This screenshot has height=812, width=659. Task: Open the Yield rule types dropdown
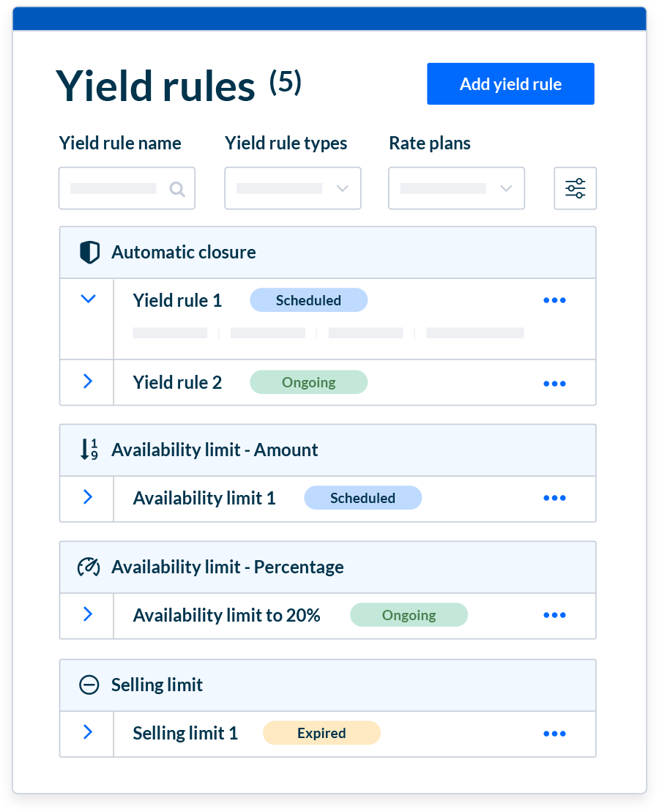click(292, 188)
